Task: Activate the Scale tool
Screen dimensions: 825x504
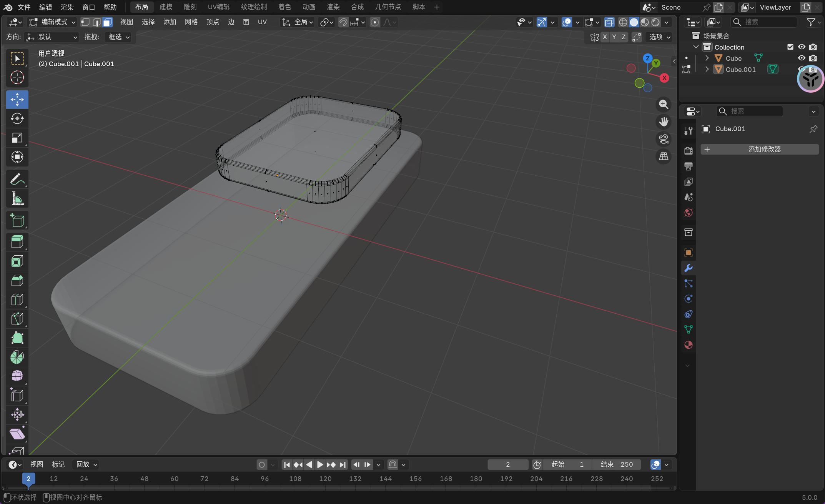Action: click(17, 138)
